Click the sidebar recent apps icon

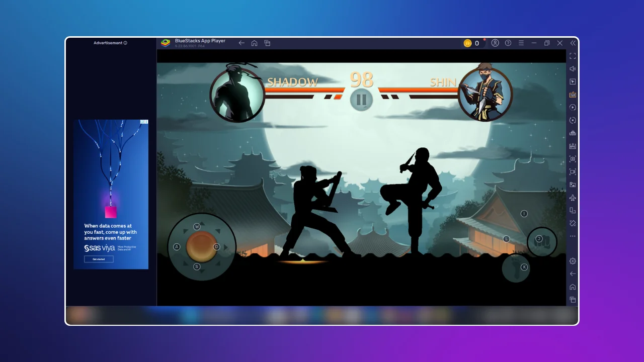[x=573, y=300]
